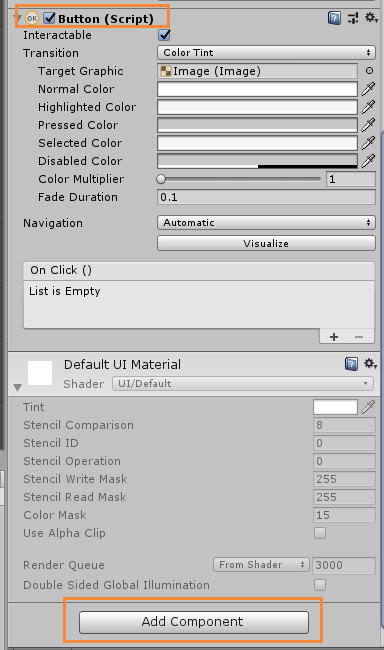Click the Fade Duration field
This screenshot has height=650, width=384.
(266, 197)
